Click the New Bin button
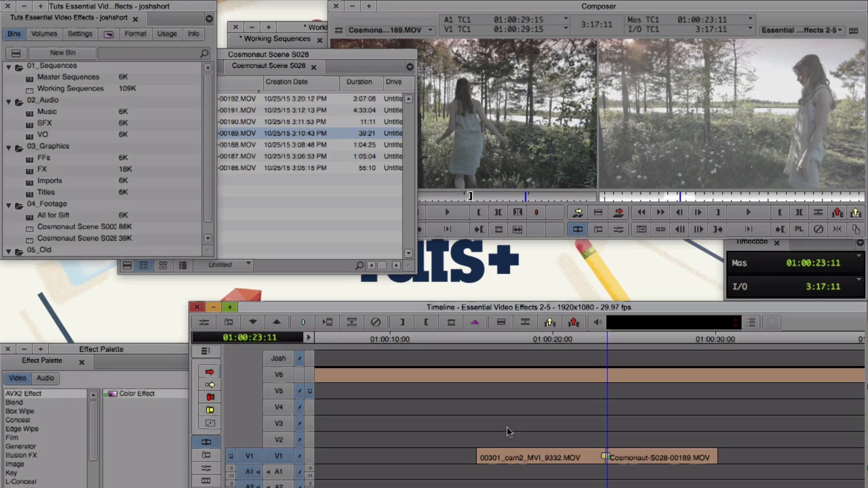 (x=62, y=53)
